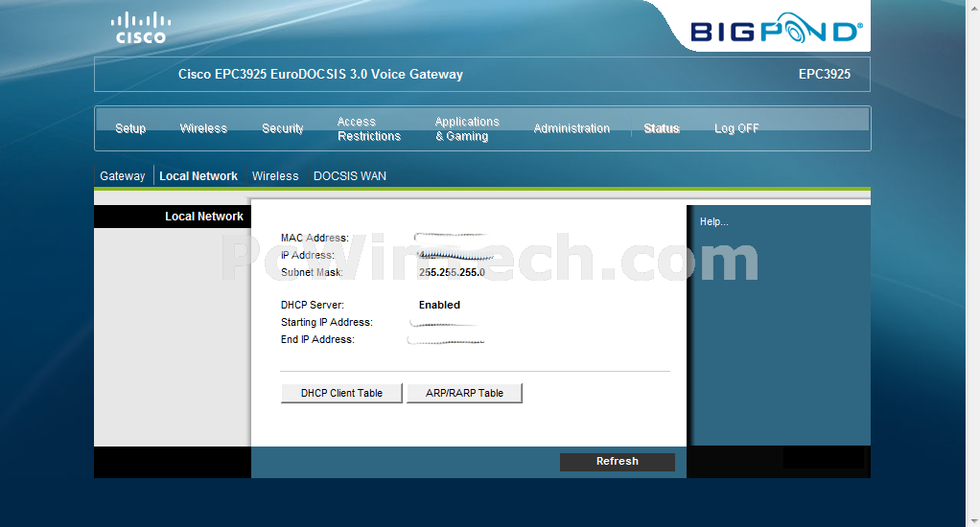
Task: Open the ARP/RARP Table
Action: (x=464, y=393)
